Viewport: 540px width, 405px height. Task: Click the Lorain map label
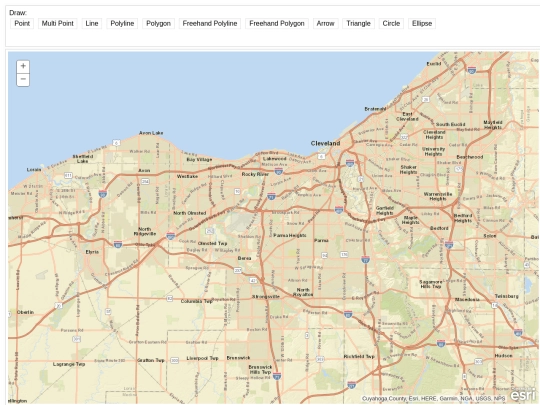[x=34, y=169]
